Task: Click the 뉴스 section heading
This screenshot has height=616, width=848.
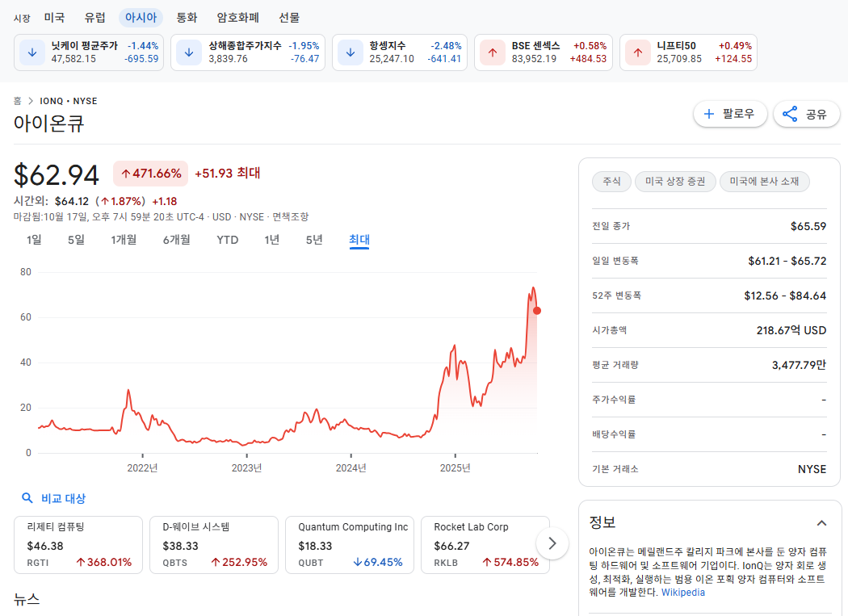Action: pos(27,599)
